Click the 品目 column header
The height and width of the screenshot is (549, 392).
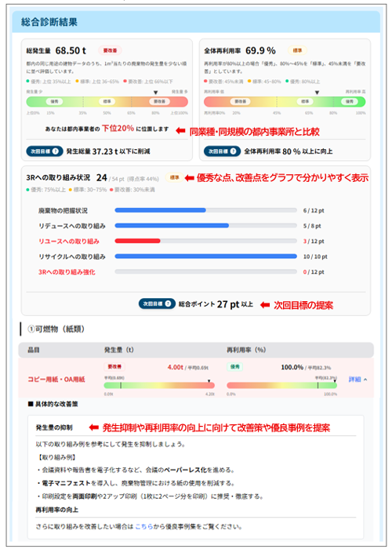(x=34, y=350)
